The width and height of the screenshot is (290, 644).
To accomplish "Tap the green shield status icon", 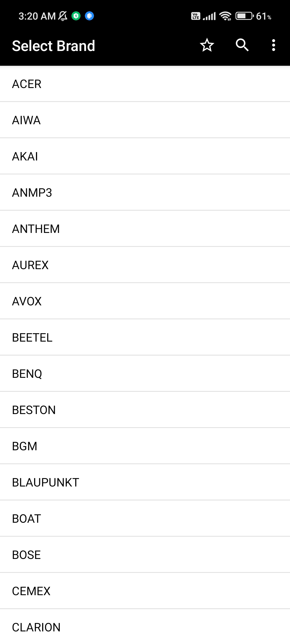I will click(x=76, y=16).
